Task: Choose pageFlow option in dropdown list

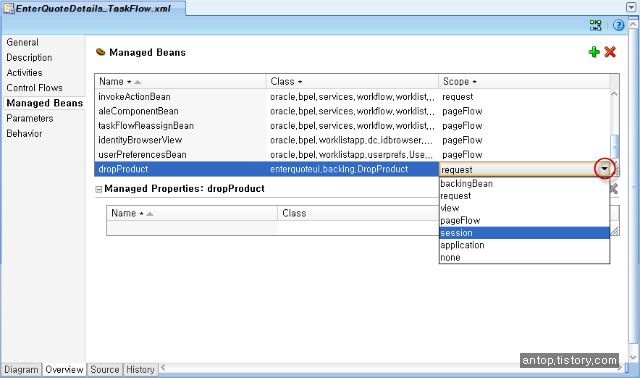Action: coord(524,220)
